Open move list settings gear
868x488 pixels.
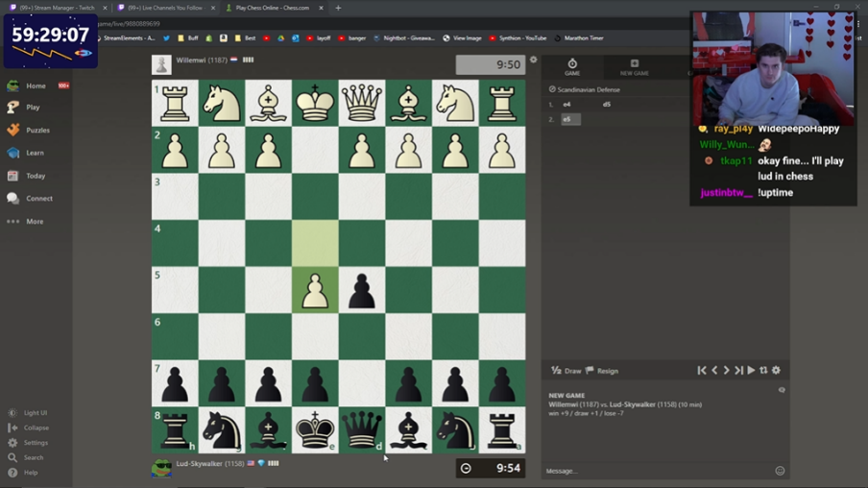pos(776,370)
